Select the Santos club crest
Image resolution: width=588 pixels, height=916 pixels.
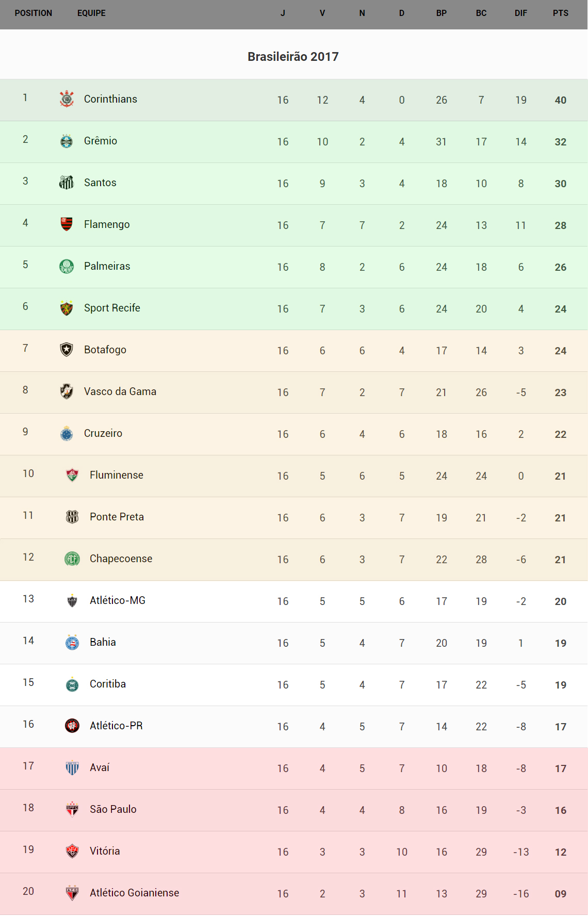(67, 183)
